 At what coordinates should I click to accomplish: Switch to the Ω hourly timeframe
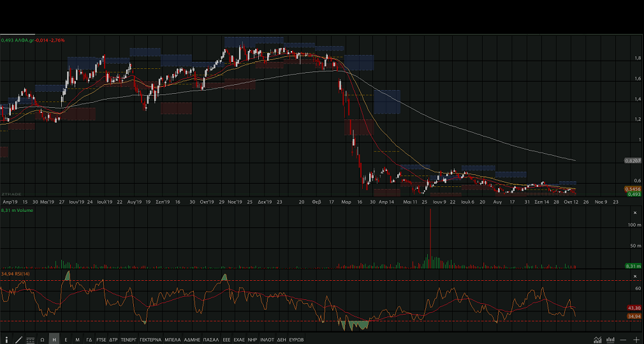pos(42,340)
